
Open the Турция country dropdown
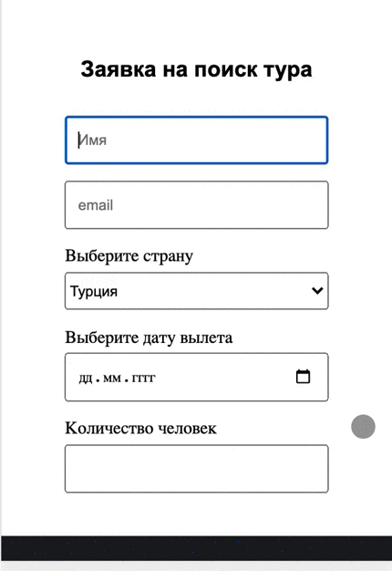click(x=197, y=291)
